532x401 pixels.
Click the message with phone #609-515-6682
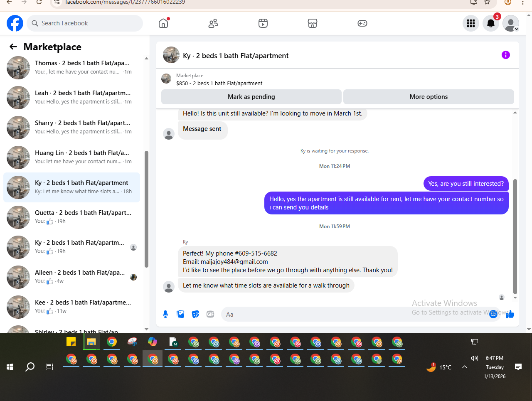(288, 262)
